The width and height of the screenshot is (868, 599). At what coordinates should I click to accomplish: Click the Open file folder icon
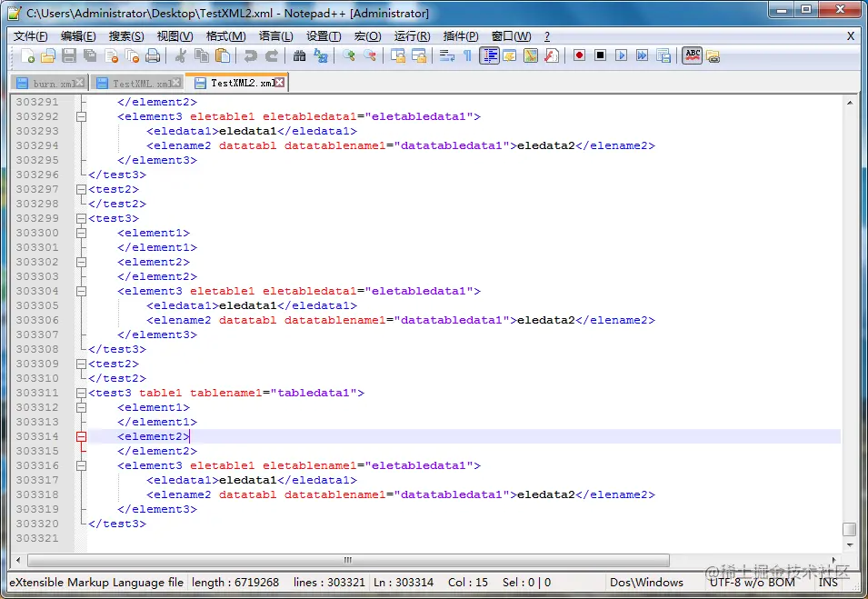48,56
